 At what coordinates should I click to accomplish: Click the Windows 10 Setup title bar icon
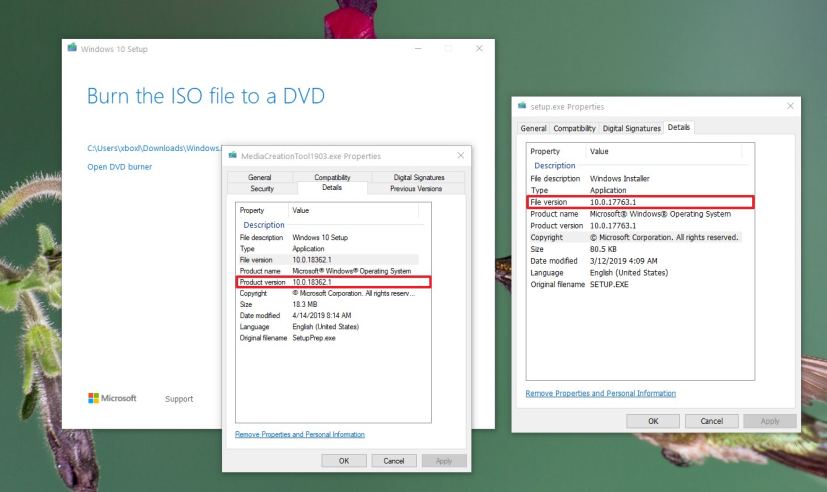click(x=72, y=48)
